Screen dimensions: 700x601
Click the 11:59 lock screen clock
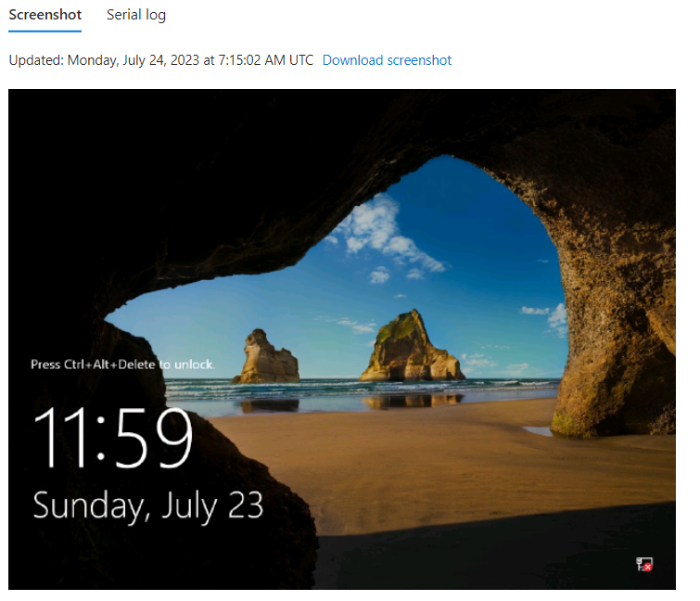pos(113,437)
